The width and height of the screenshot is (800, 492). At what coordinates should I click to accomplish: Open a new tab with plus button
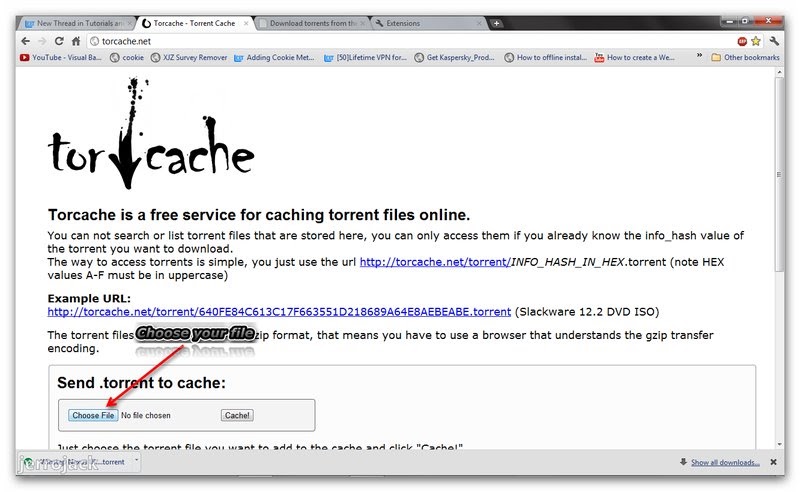[496, 23]
